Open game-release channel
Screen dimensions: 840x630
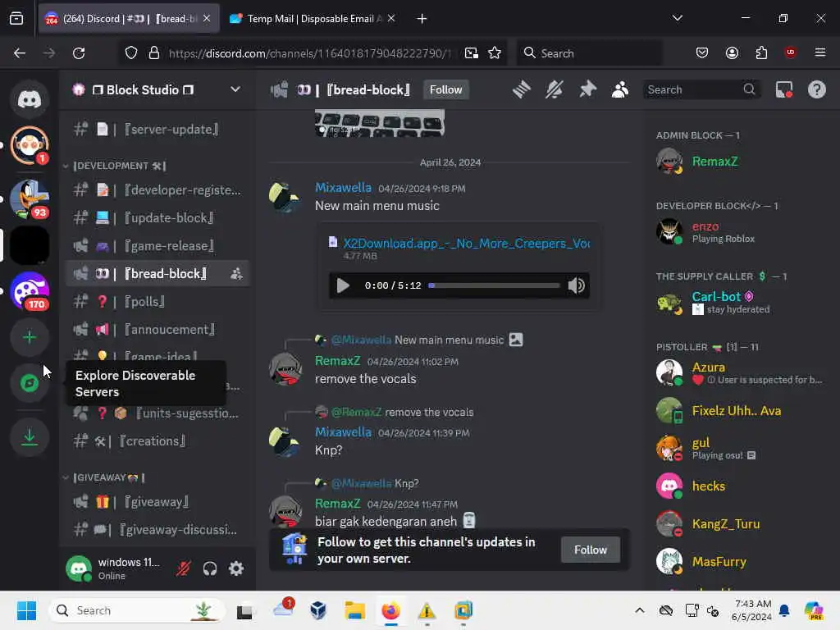click(157, 246)
